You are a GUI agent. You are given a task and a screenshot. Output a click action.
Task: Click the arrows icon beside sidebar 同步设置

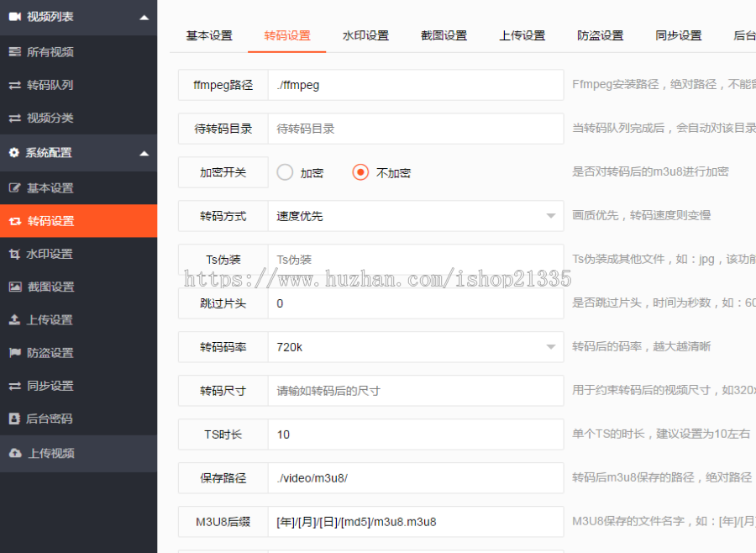[15, 386]
